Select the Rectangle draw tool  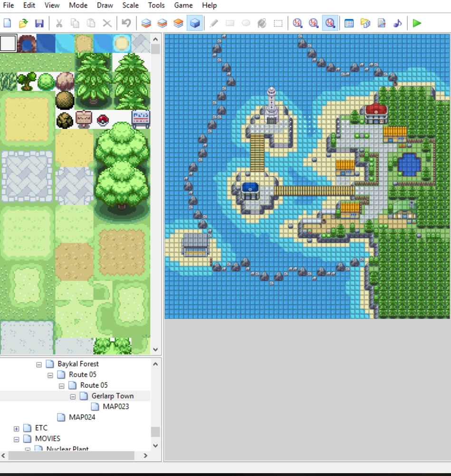point(230,23)
